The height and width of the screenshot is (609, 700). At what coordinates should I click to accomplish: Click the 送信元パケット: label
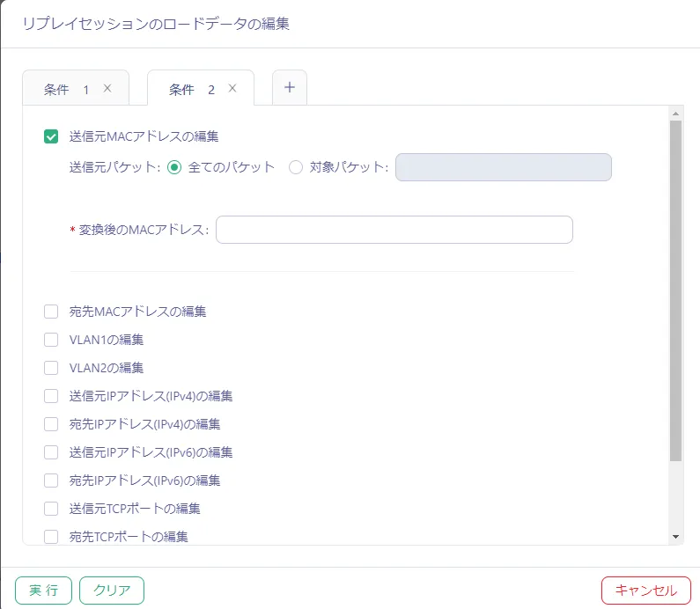114,167
